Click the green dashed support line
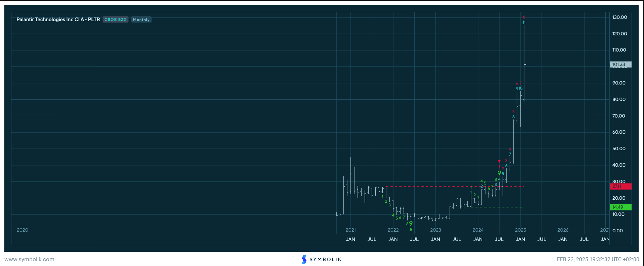 pos(498,207)
